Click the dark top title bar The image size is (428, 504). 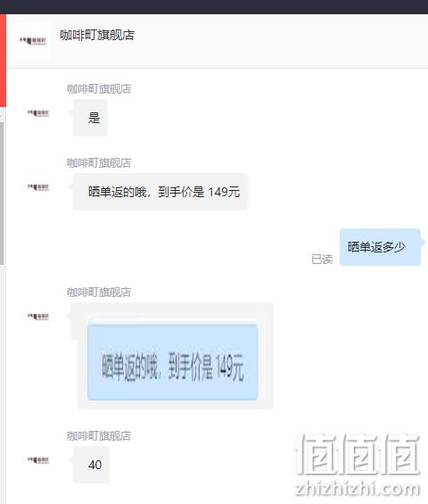tap(214, 7)
